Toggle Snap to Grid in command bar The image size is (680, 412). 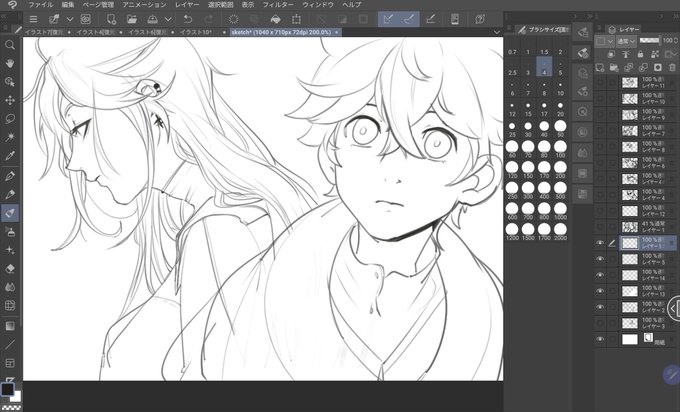[430, 19]
